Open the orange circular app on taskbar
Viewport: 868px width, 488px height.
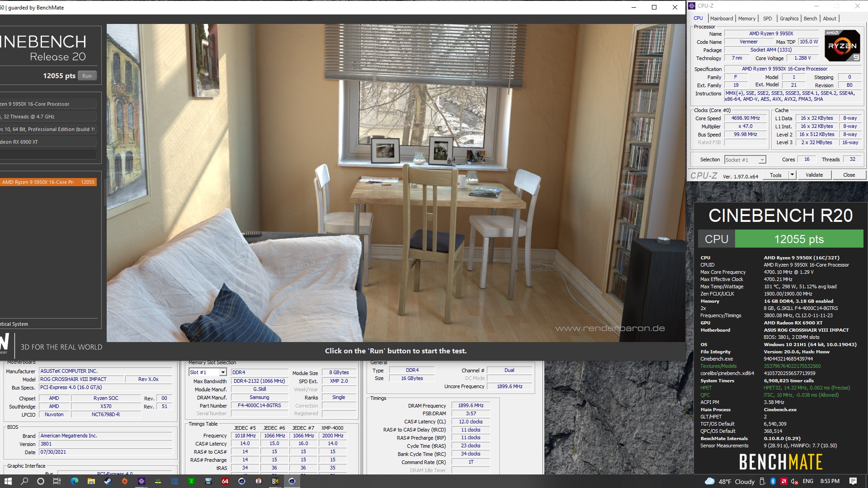coord(124,481)
